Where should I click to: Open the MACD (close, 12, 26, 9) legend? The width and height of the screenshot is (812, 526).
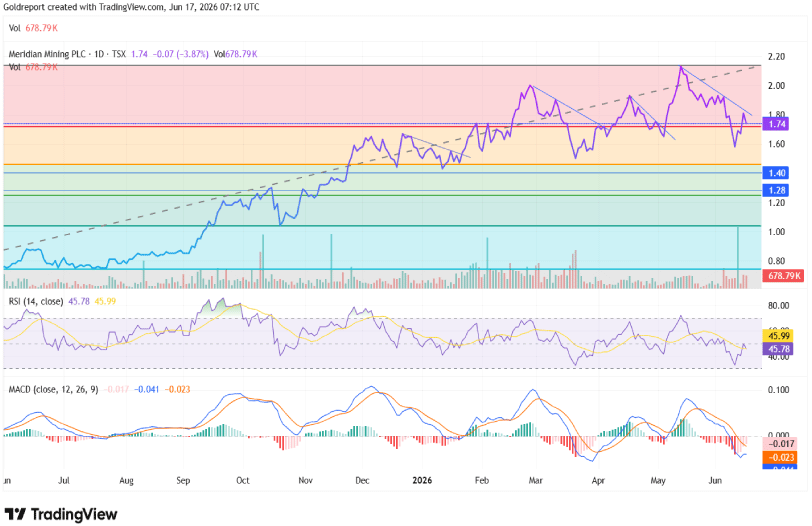click(x=53, y=389)
